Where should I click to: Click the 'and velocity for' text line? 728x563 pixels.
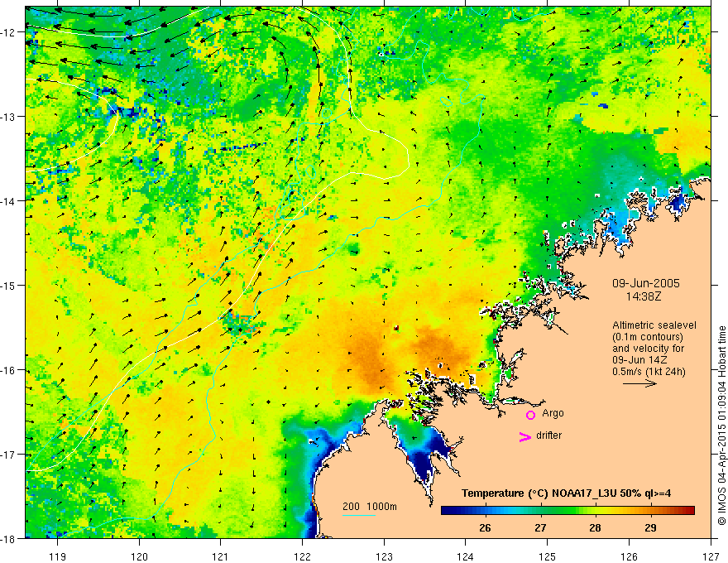(x=648, y=349)
